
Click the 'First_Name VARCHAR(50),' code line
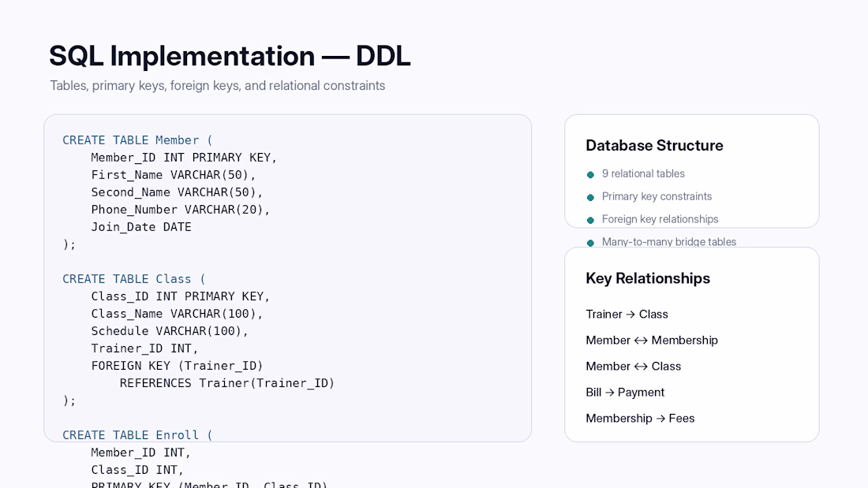[x=174, y=175]
